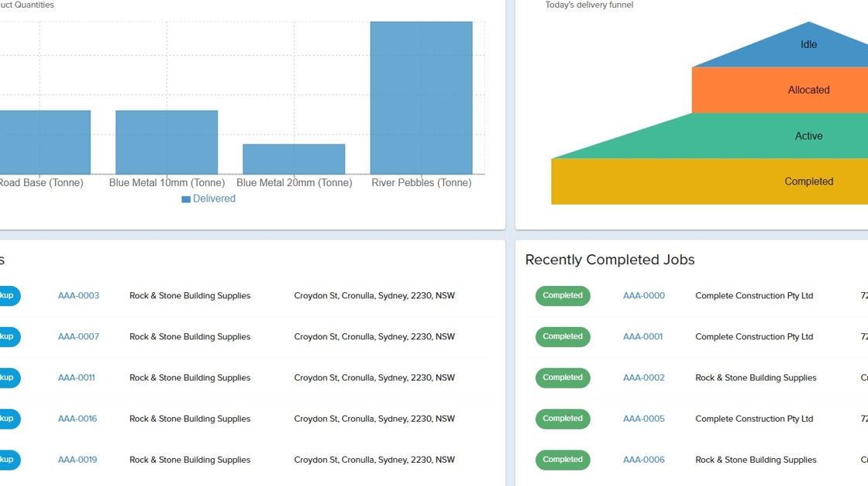This screenshot has height=486, width=868.
Task: Open job link AAA-0003
Action: click(x=78, y=295)
